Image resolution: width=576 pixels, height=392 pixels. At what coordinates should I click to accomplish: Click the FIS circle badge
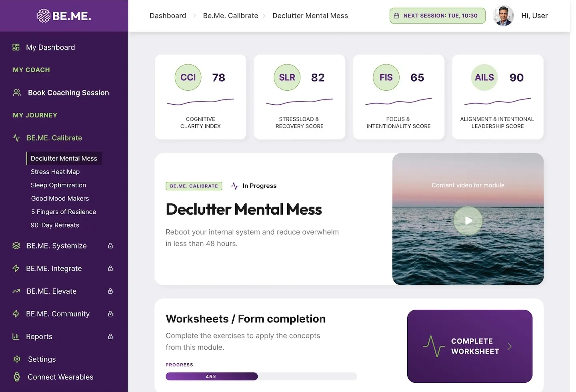click(386, 77)
